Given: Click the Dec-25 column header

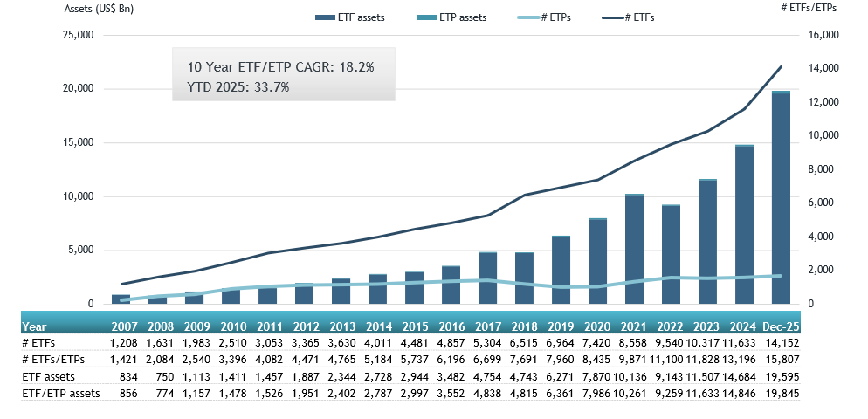Looking at the screenshot, I should point(781,326).
